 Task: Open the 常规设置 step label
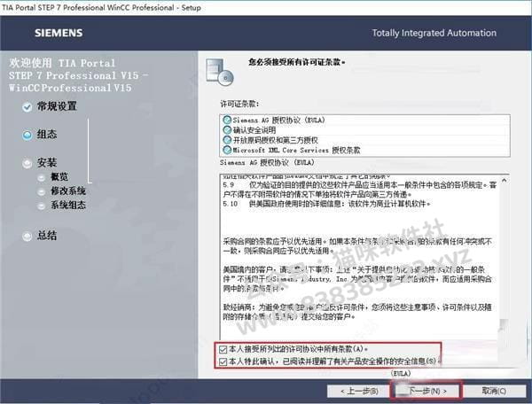pyautogui.click(x=57, y=106)
